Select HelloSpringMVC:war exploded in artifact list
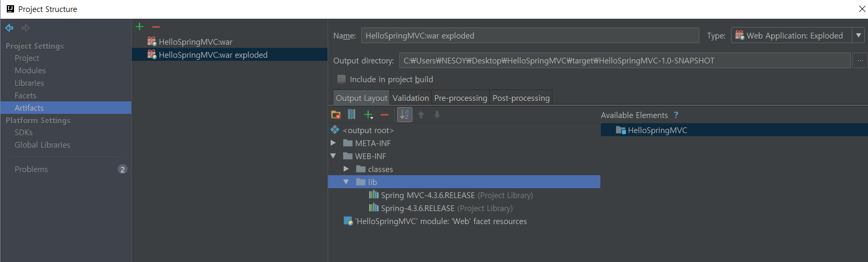The image size is (868, 262). [230, 55]
